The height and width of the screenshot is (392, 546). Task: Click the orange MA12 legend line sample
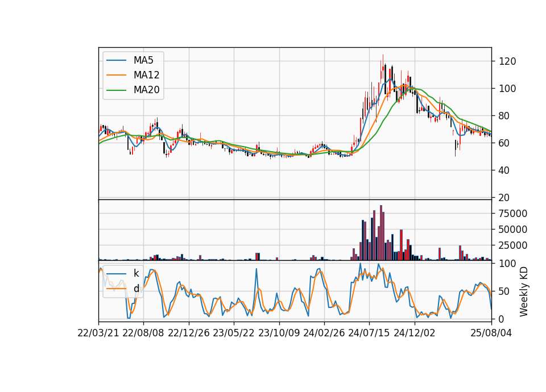click(x=116, y=75)
